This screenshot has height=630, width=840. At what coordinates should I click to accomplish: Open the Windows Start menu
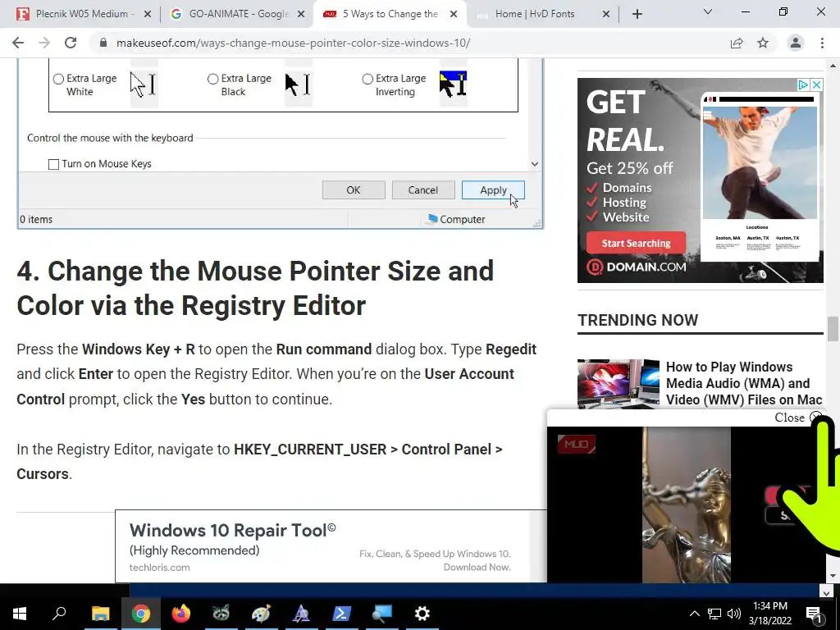pyautogui.click(x=20, y=614)
